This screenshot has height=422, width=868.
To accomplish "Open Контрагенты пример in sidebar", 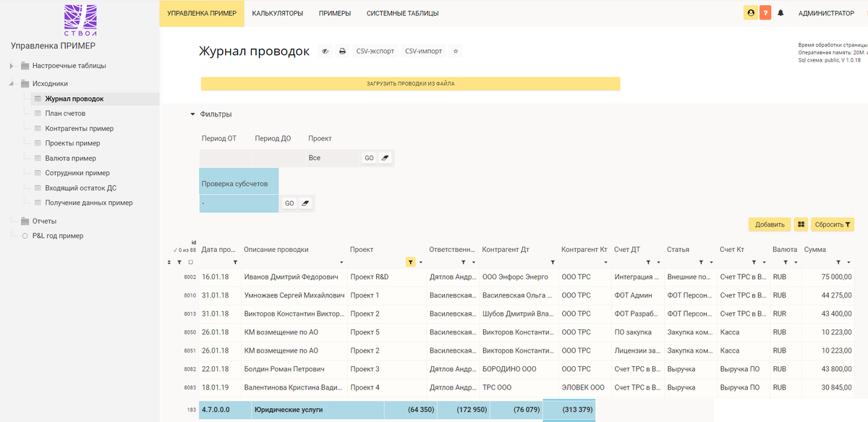I will click(79, 128).
